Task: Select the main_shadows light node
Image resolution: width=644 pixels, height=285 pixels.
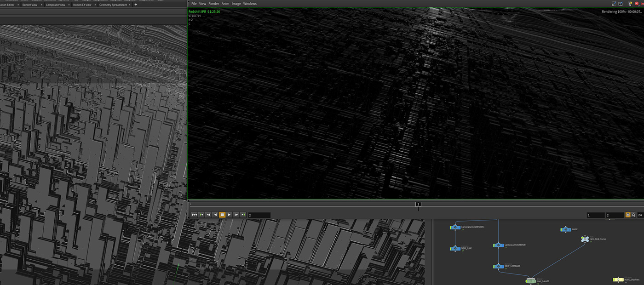Action: click(x=618, y=279)
